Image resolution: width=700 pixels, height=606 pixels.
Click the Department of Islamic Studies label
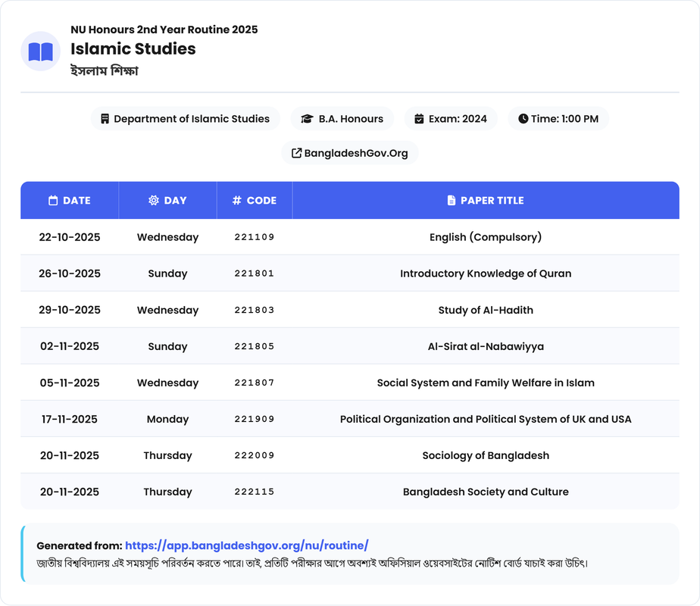click(x=192, y=119)
